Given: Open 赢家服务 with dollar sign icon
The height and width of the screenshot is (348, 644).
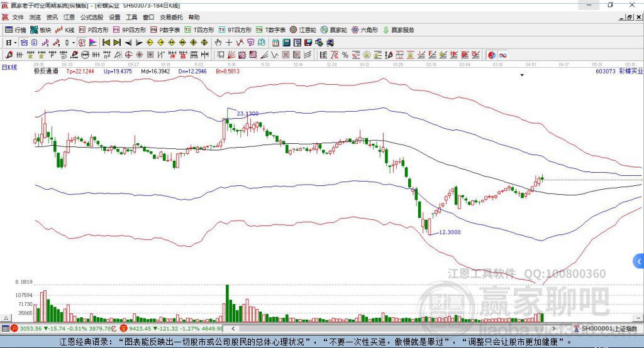Looking at the screenshot, I should pyautogui.click(x=398, y=30).
